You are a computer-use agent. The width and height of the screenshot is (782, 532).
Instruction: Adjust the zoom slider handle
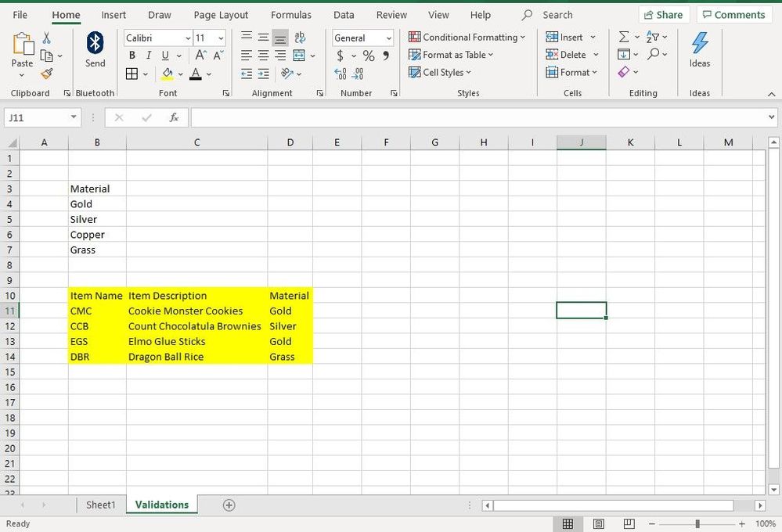coord(697,523)
